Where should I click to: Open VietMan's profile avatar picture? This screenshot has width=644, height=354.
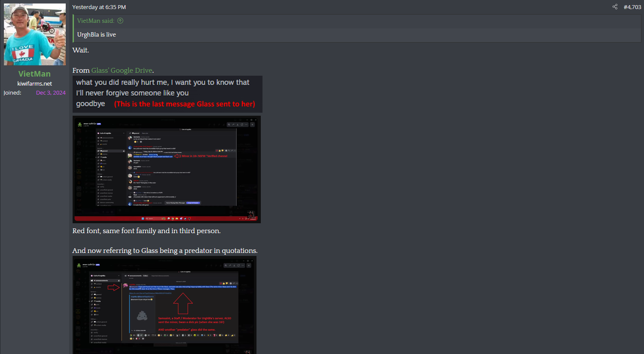point(35,34)
